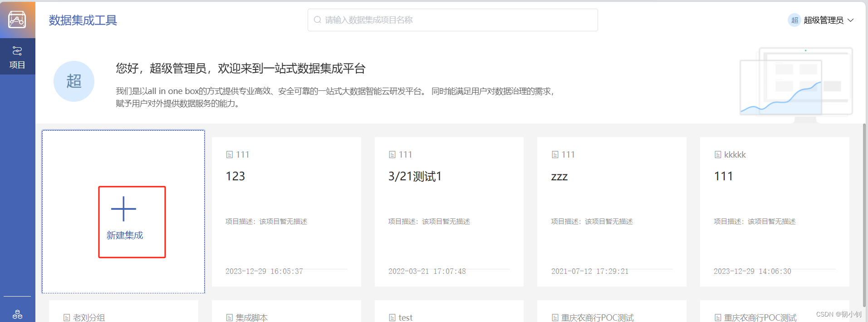Click the timestamp 2023-12-29 16:05:37
Viewport: 868px width, 322px height.
pos(264,271)
